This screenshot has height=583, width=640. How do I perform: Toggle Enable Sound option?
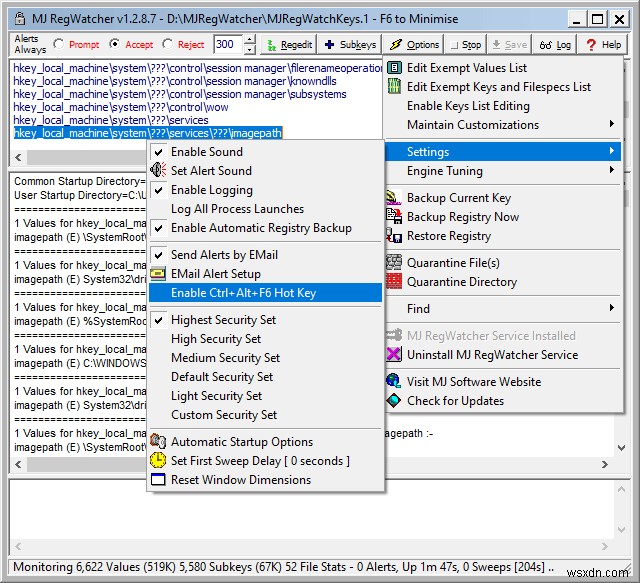point(265,152)
